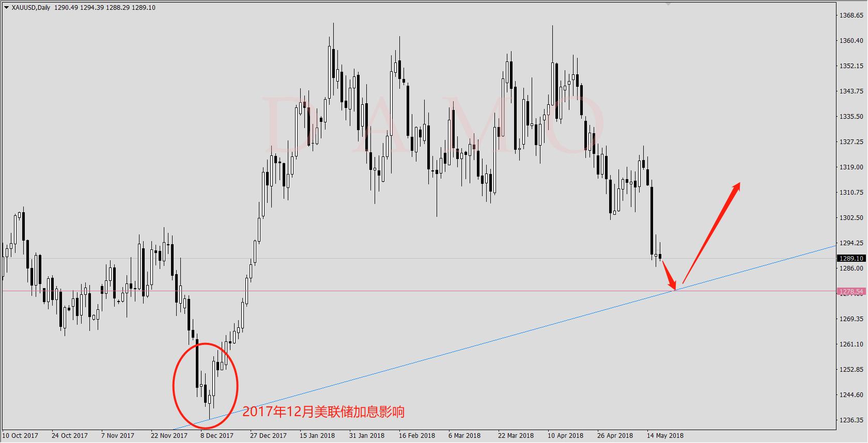Click the 24 Oct 2017 date label
868x443 pixels.
[x=70, y=436]
